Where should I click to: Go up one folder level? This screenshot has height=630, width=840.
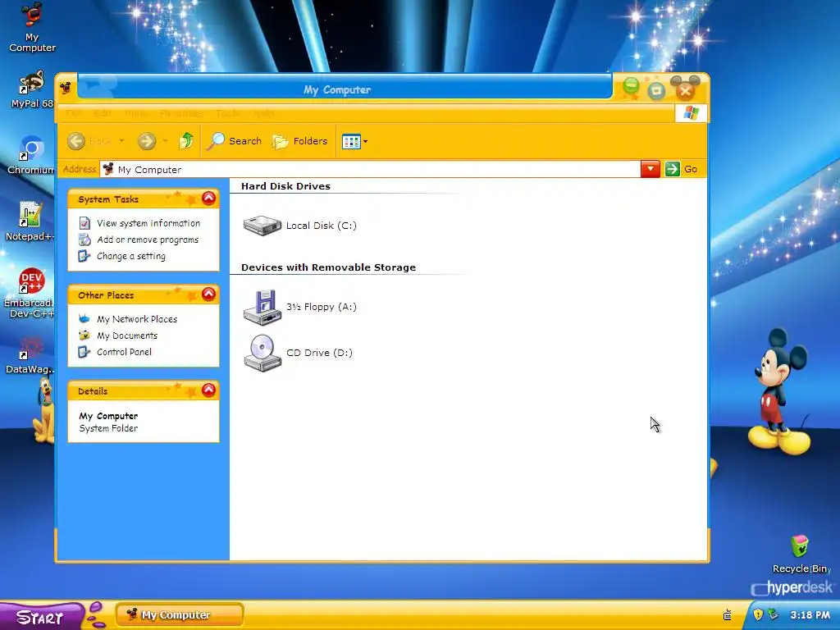click(186, 141)
